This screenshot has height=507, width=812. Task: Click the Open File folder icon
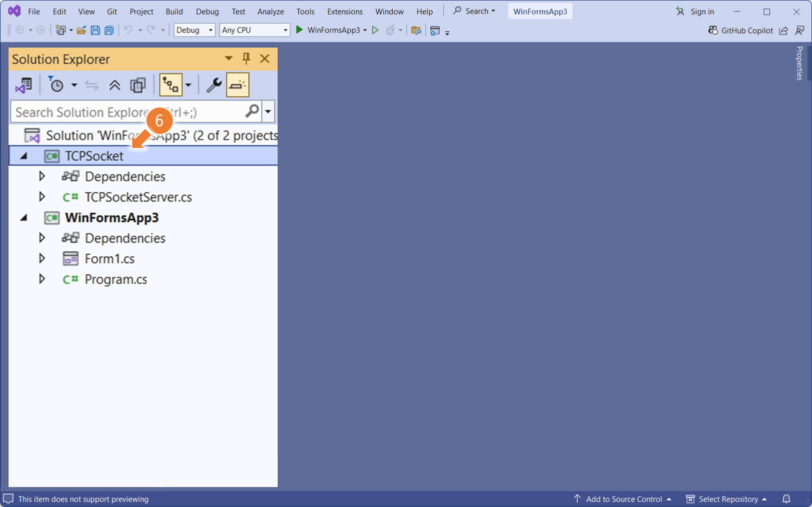click(81, 30)
